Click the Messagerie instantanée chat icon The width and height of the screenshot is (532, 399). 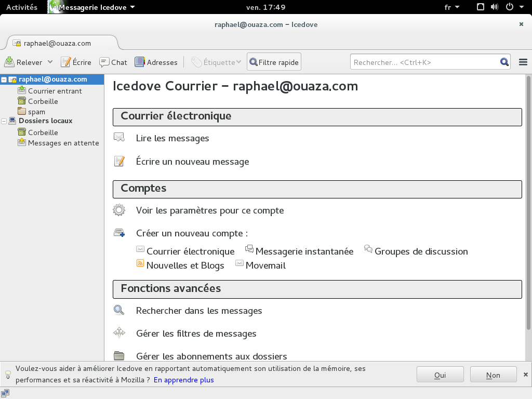click(x=249, y=249)
